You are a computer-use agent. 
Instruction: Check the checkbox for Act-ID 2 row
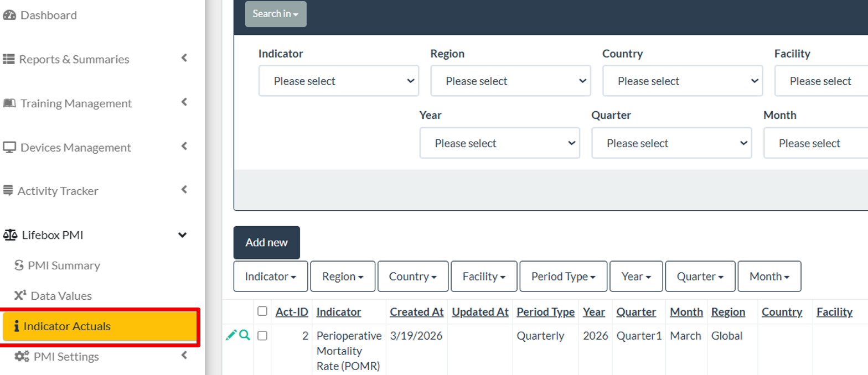[x=262, y=336]
